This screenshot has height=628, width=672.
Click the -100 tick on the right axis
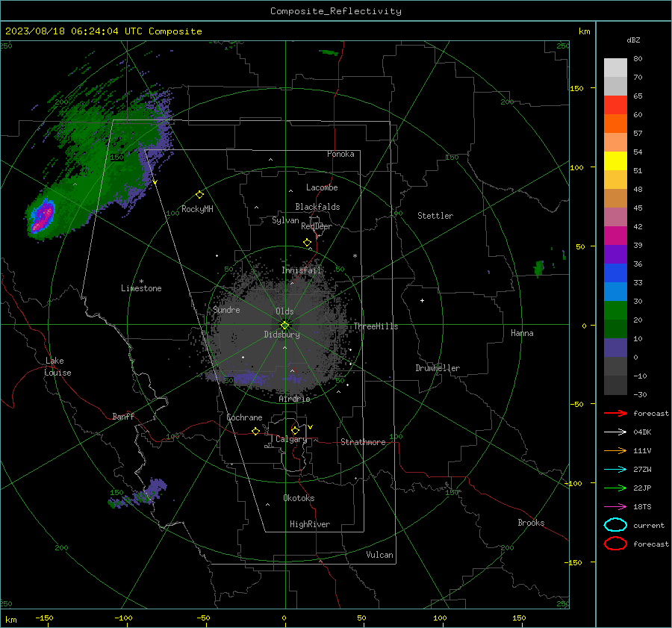[573, 483]
